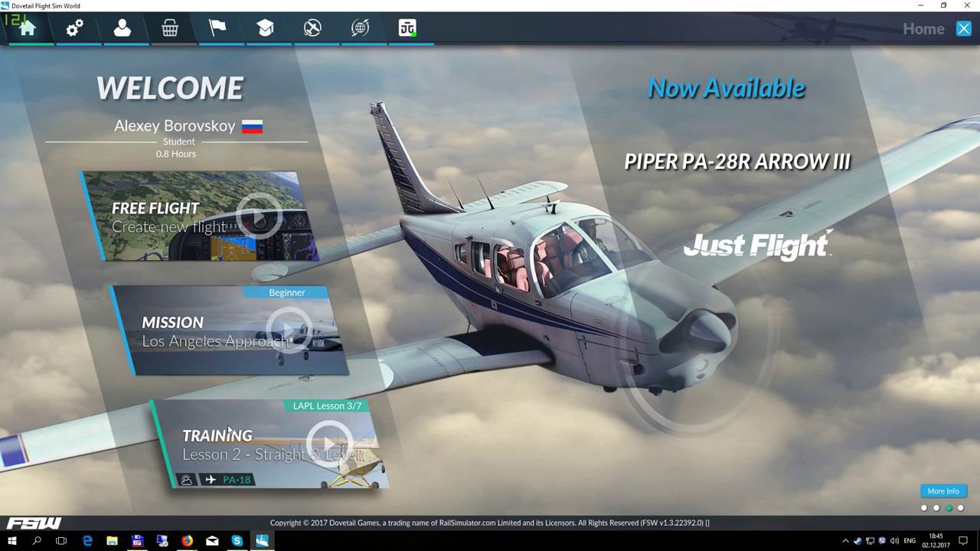Start Free Flight by its play button
This screenshot has height=551, width=980.
click(260, 217)
